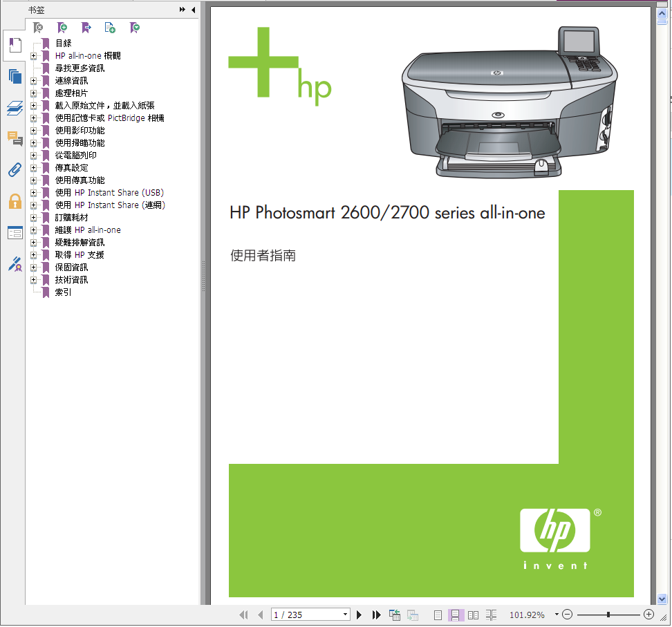Image resolution: width=672 pixels, height=627 pixels.
Task: Click the delete bookmark icon
Action: click(38, 28)
